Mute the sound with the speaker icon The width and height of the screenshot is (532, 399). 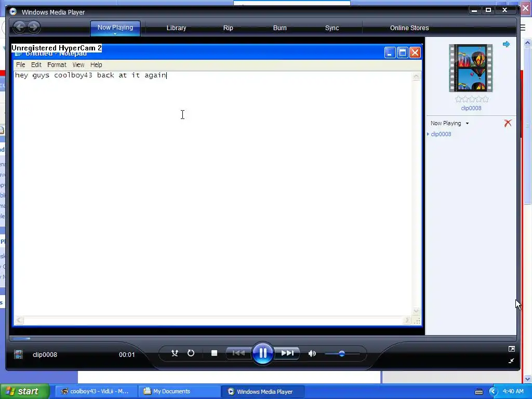click(312, 353)
